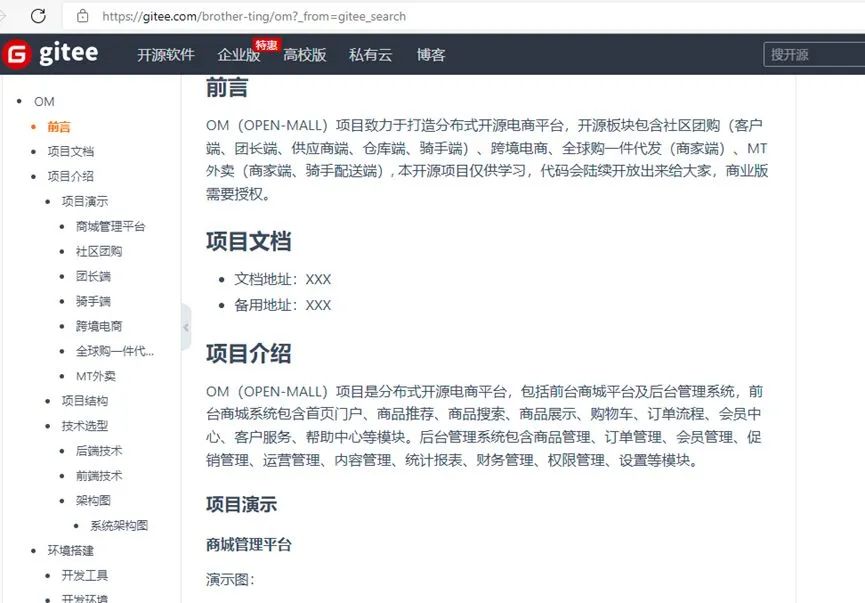
Task: Go to 高校版 section
Action: coord(305,55)
